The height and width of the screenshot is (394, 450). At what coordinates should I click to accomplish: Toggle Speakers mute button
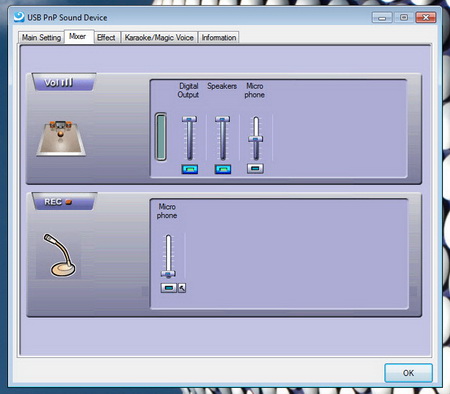[223, 169]
